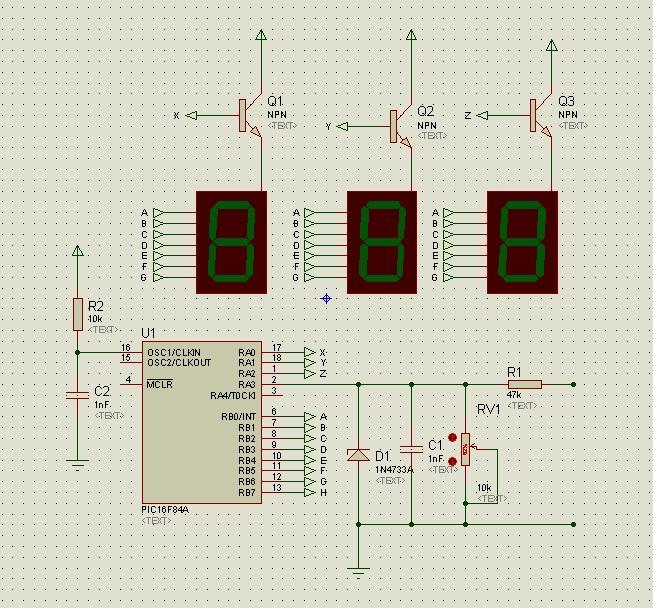
Task: Click the 10k value below RV1
Action: [x=484, y=488]
